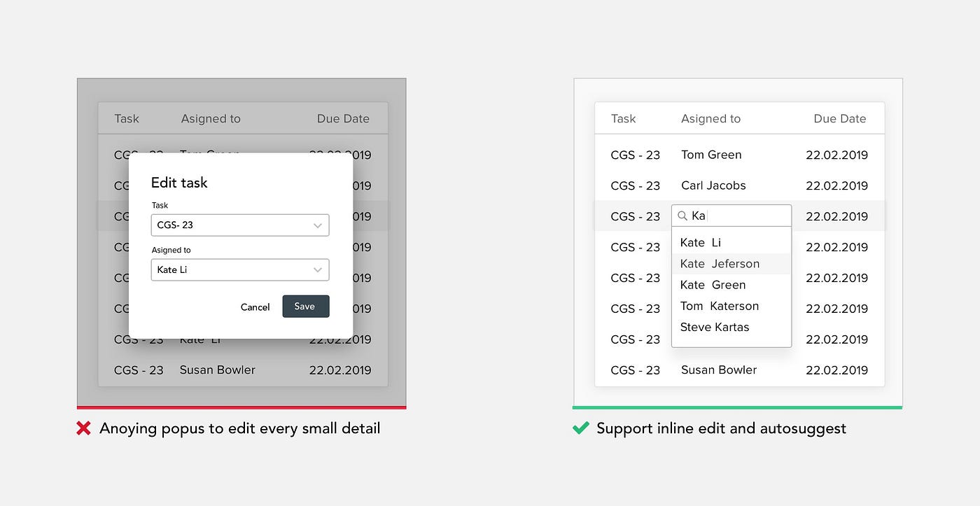Click the Cancel link
This screenshot has height=506, width=980.
click(x=255, y=307)
